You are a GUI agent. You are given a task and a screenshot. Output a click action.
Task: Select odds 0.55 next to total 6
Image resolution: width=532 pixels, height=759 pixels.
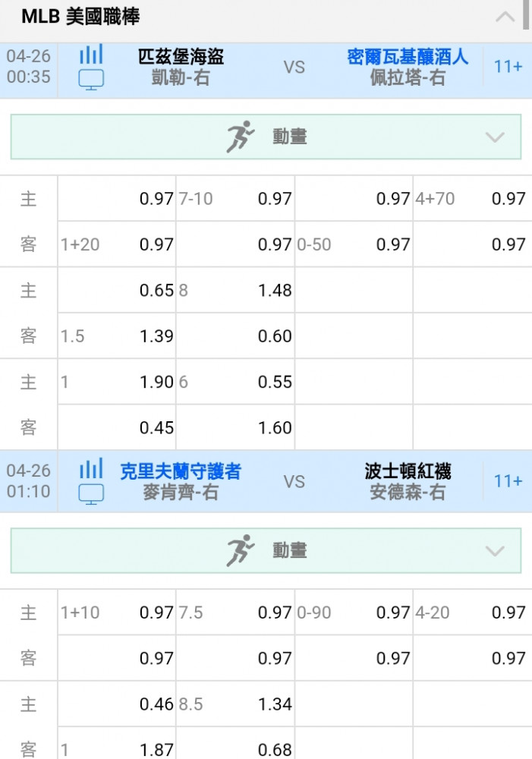coord(275,382)
